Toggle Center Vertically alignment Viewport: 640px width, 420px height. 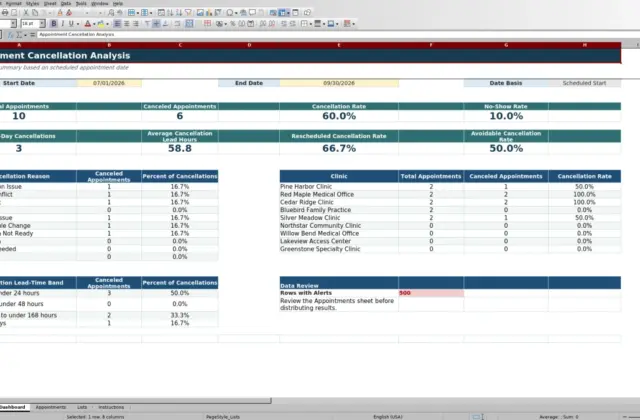click(x=156, y=24)
